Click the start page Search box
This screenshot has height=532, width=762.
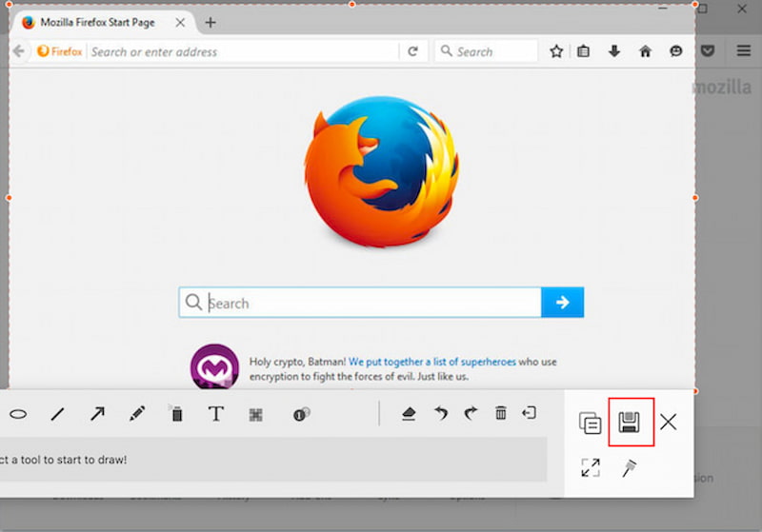[x=360, y=303]
